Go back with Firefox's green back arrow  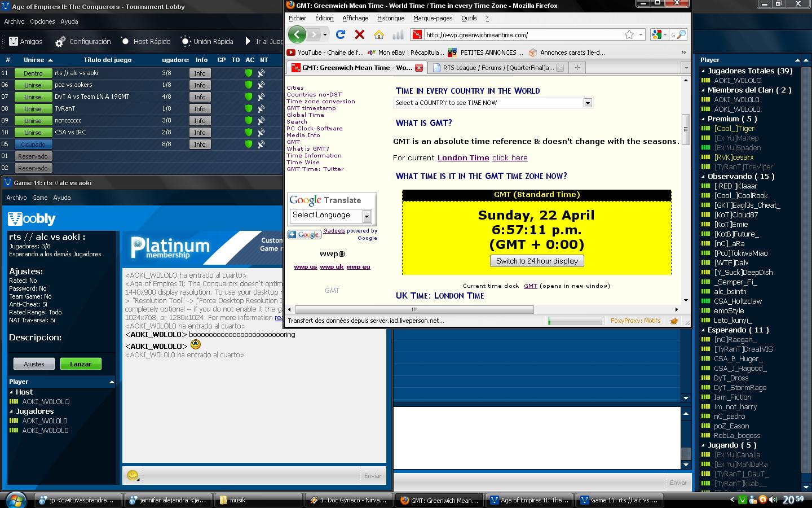click(x=297, y=34)
